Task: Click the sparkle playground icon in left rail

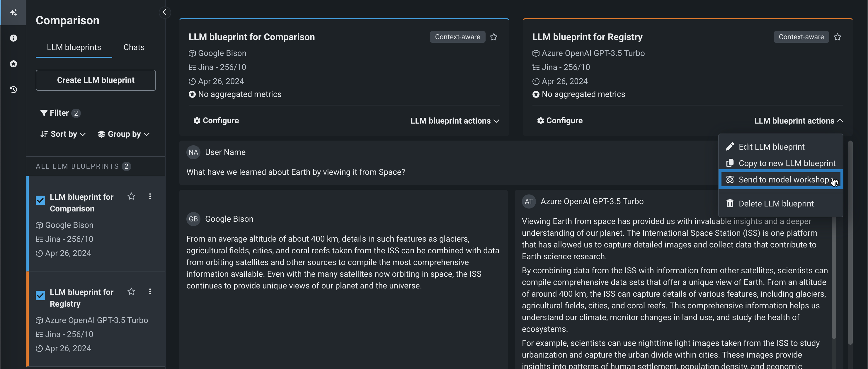Action: (13, 13)
